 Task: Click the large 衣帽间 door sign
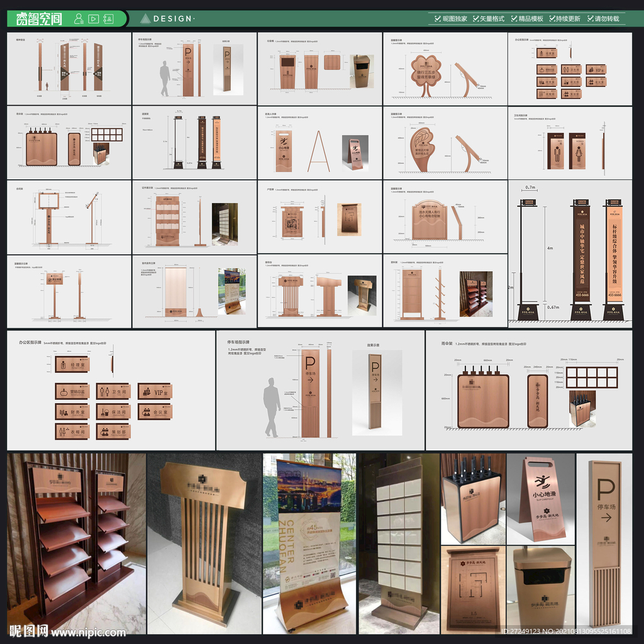tap(72, 432)
